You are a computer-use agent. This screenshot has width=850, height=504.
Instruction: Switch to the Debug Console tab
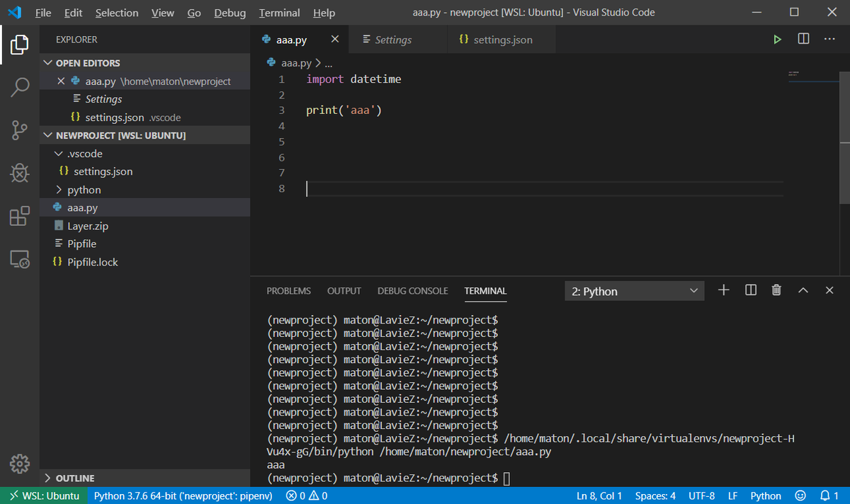point(412,291)
